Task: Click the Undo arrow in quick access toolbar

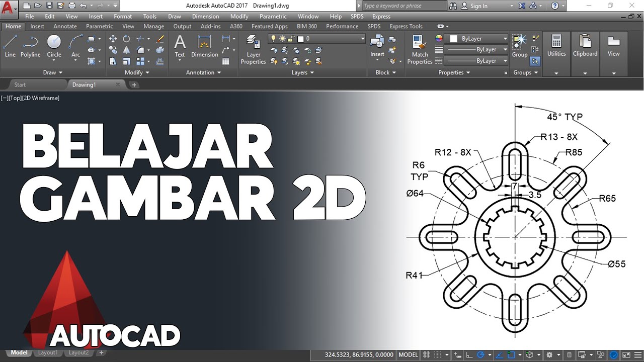Action: [83, 6]
